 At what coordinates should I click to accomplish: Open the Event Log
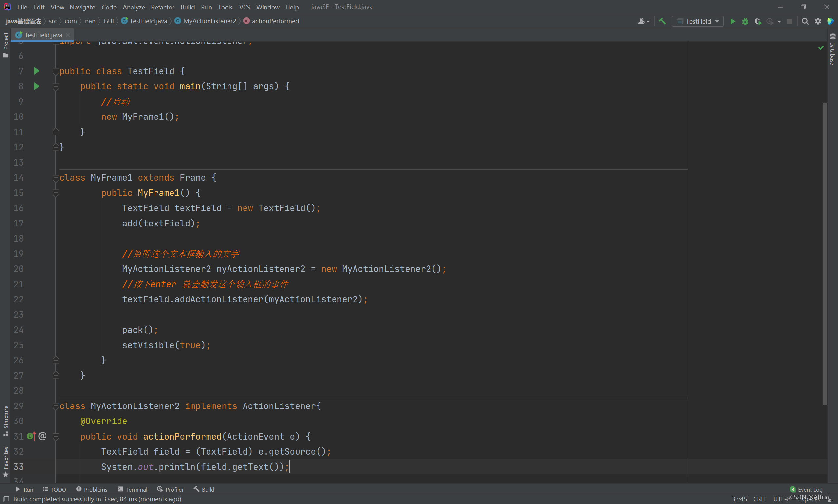pos(806,489)
